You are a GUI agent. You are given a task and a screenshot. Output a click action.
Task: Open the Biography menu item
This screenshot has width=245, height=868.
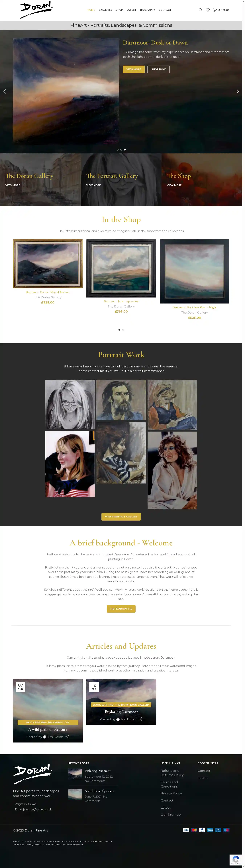[147, 10]
